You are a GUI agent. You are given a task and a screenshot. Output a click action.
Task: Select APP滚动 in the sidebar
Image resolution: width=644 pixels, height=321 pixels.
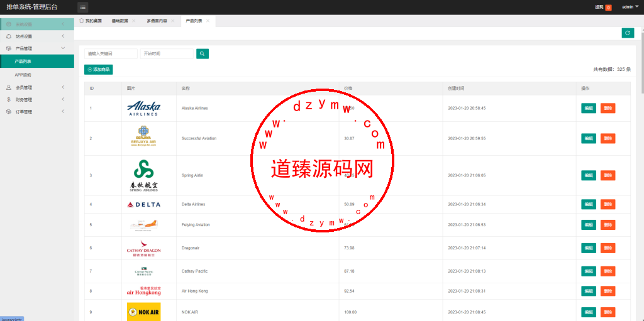coord(37,75)
